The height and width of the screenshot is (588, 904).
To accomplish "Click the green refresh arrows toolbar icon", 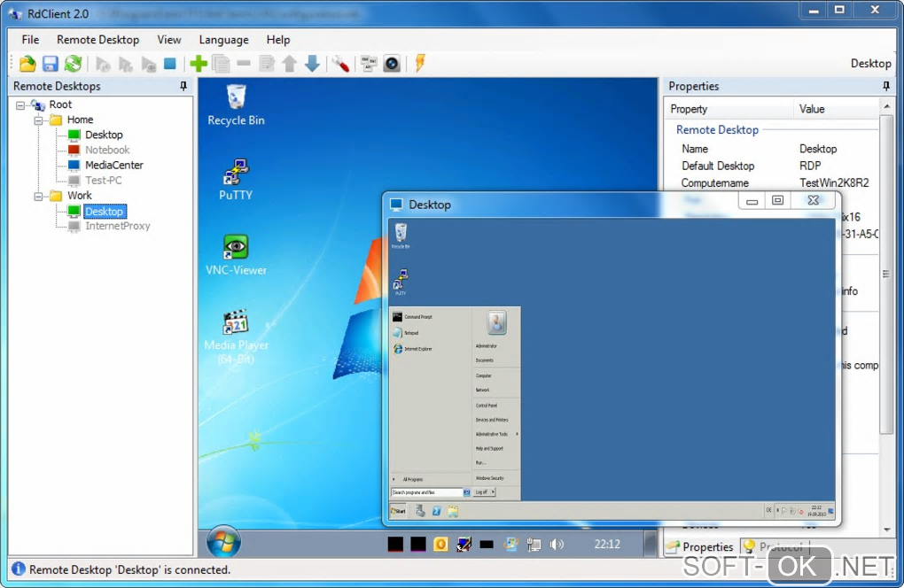I will coord(73,64).
